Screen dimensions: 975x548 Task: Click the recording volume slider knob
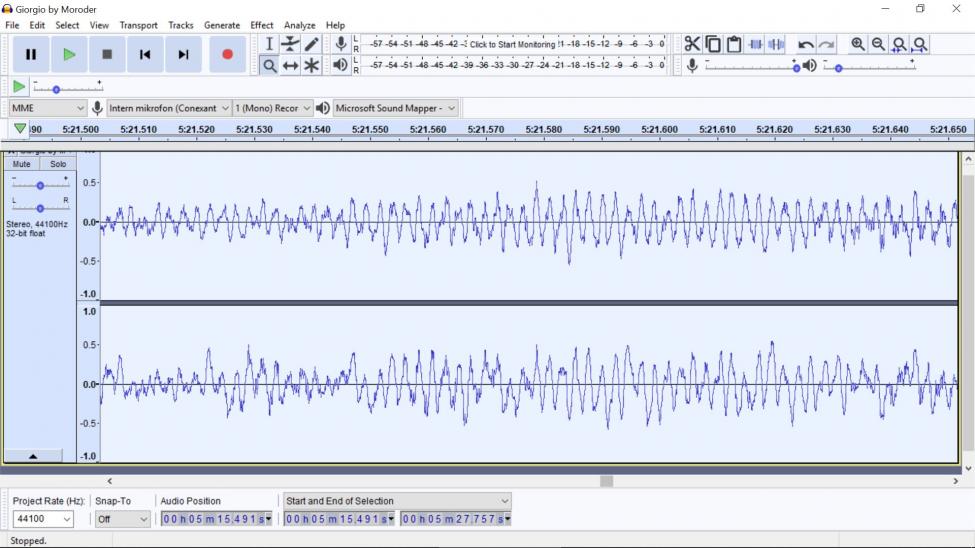pyautogui.click(x=797, y=68)
